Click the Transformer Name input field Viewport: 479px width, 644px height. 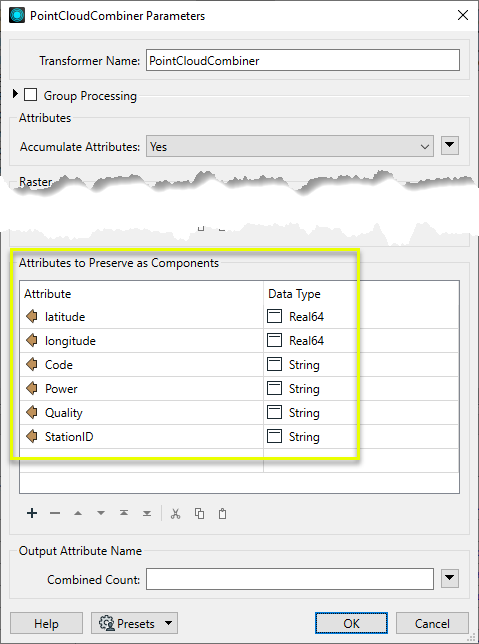coord(303,60)
